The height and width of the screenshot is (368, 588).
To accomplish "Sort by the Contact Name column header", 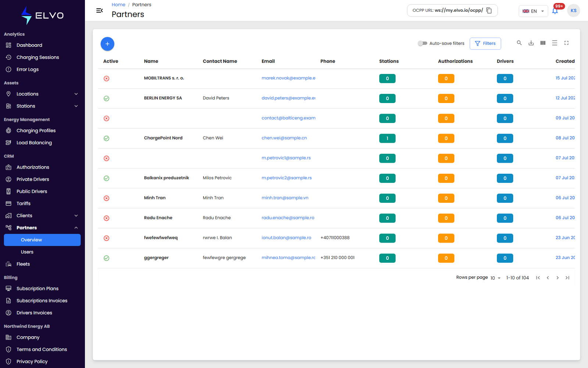I will coord(220,61).
